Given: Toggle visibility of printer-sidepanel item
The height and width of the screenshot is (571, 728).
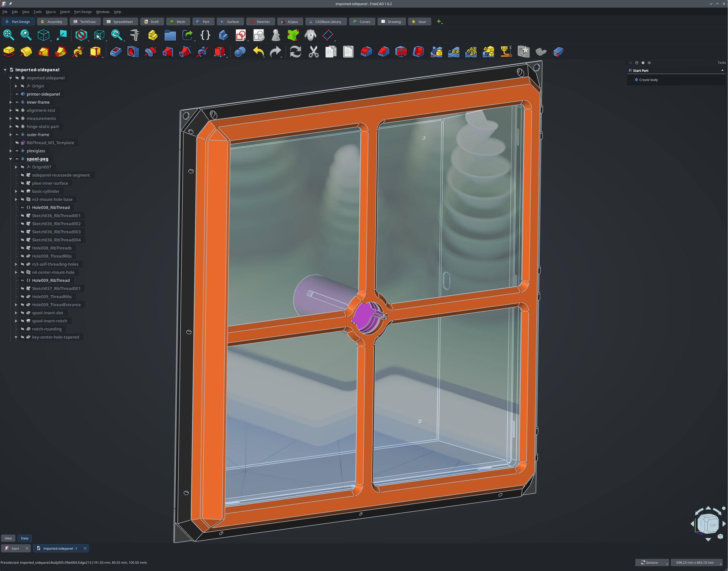Looking at the screenshot, I should (x=17, y=94).
